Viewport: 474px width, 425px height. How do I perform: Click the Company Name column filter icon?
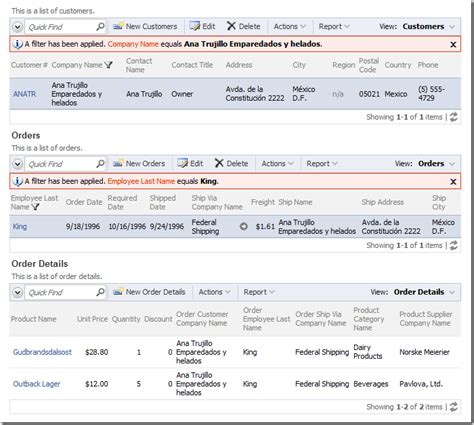pos(108,65)
